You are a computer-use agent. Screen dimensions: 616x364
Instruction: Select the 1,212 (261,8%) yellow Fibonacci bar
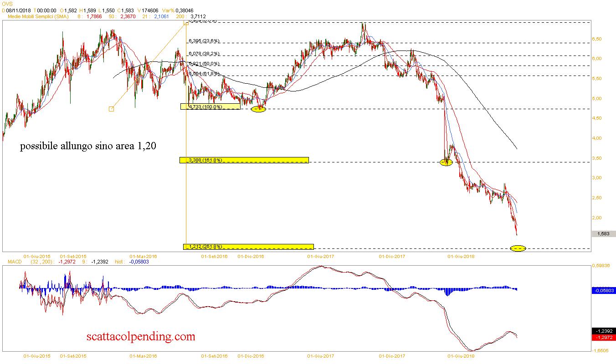tap(248, 247)
